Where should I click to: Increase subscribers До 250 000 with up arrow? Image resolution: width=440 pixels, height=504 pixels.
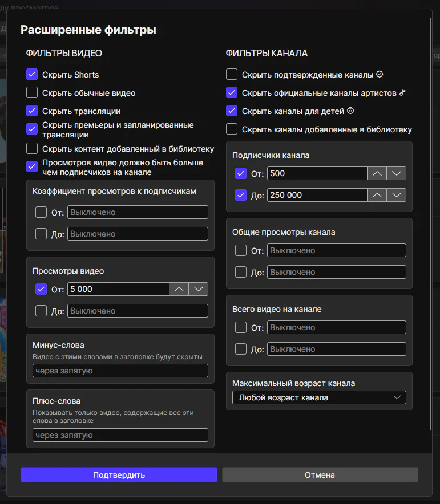click(x=377, y=195)
